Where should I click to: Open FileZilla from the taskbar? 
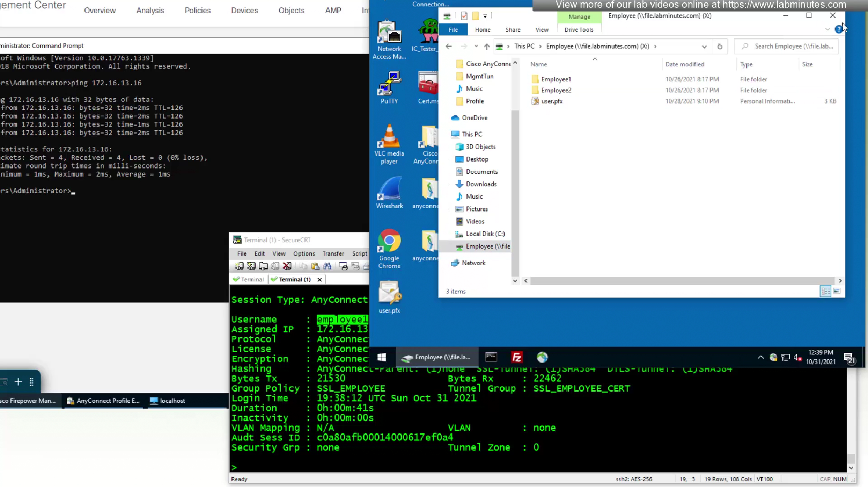pos(517,357)
